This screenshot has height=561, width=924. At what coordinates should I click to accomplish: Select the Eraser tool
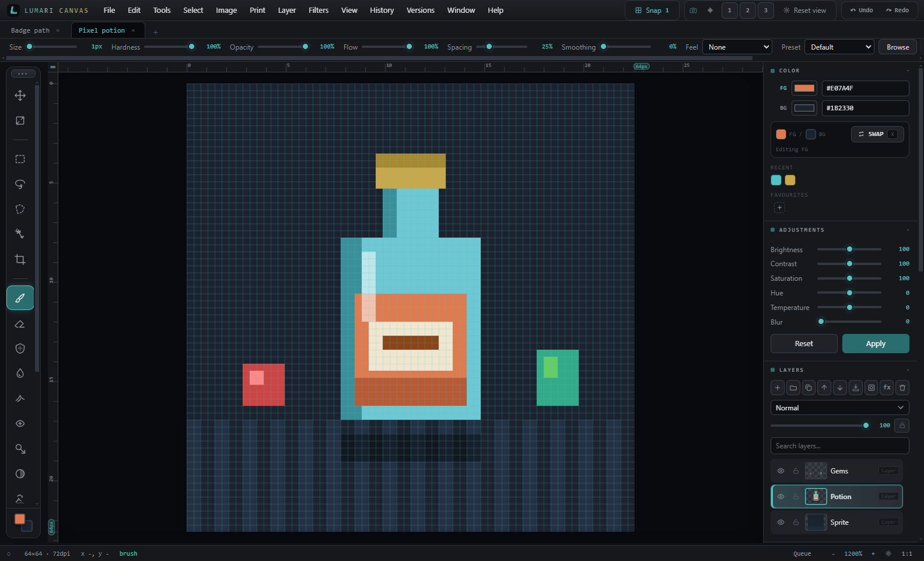pos(20,323)
